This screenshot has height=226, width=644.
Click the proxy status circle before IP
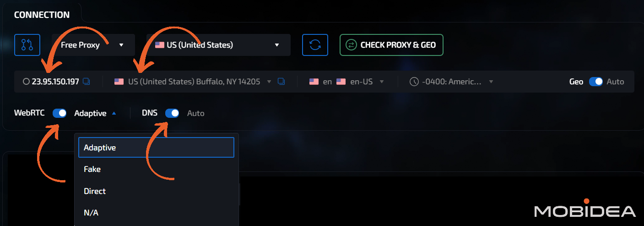[x=26, y=82]
